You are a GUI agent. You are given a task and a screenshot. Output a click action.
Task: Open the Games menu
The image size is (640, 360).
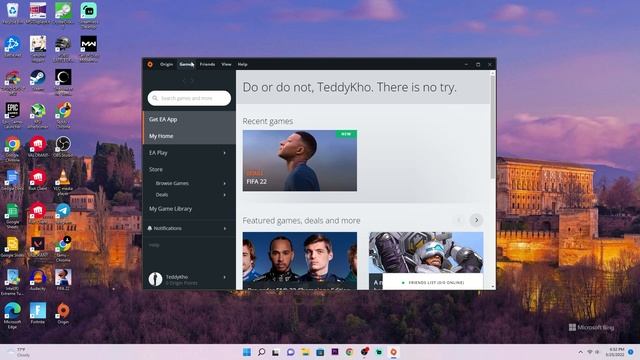pyautogui.click(x=187, y=64)
